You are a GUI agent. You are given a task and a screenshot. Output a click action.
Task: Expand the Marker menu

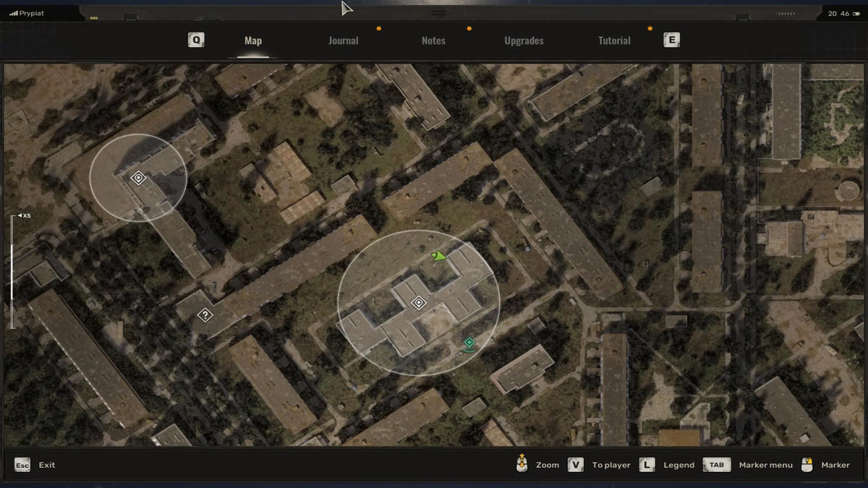[765, 465]
